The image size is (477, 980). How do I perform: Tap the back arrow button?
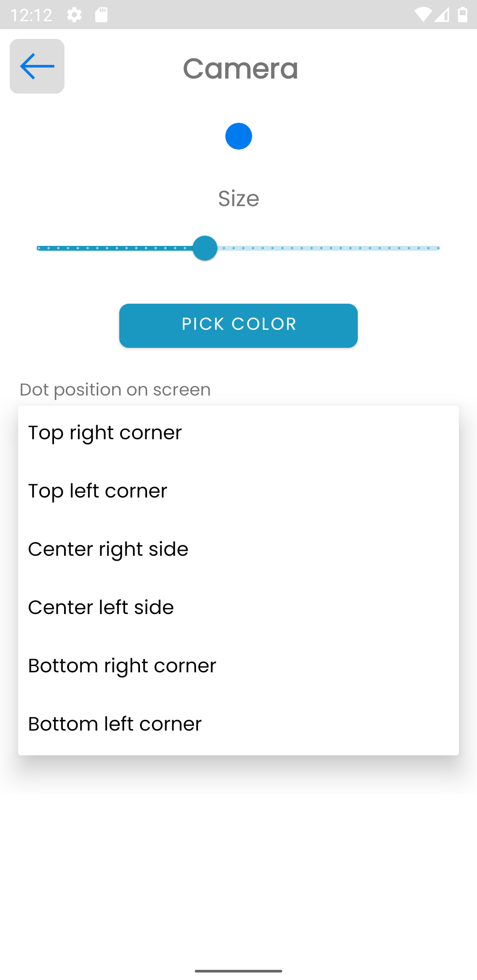(37, 66)
